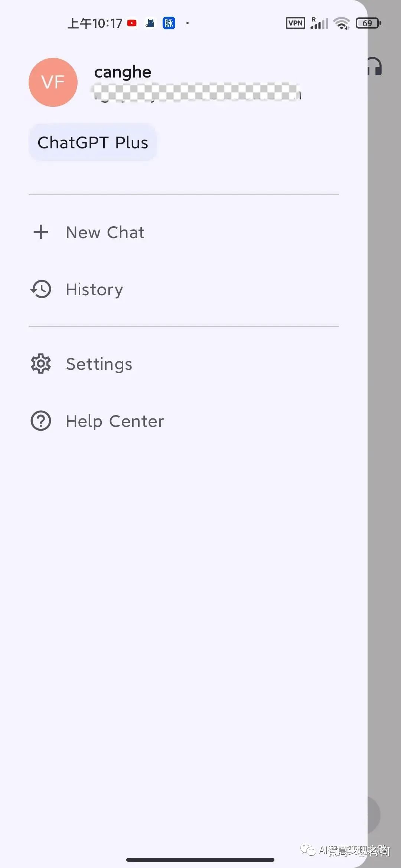Tap the headphones icon behind the drawer
The image size is (401, 868).
(x=375, y=67)
